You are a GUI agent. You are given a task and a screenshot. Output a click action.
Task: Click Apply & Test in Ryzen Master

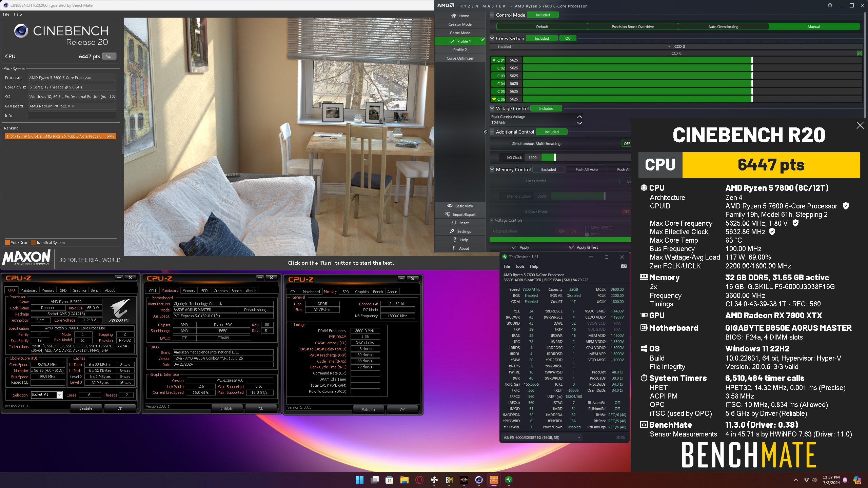(x=584, y=247)
